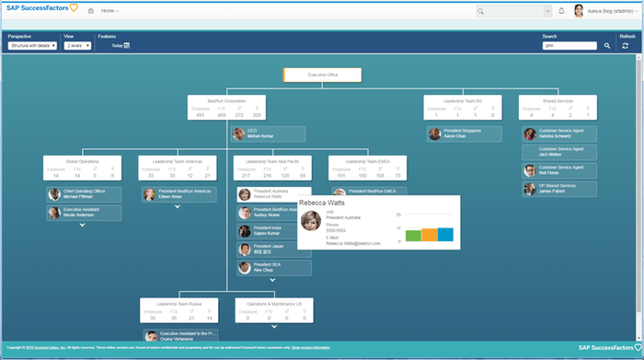The width and height of the screenshot is (644, 360).
Task: Click CEO Mohan Kumar card
Action: coord(268,134)
